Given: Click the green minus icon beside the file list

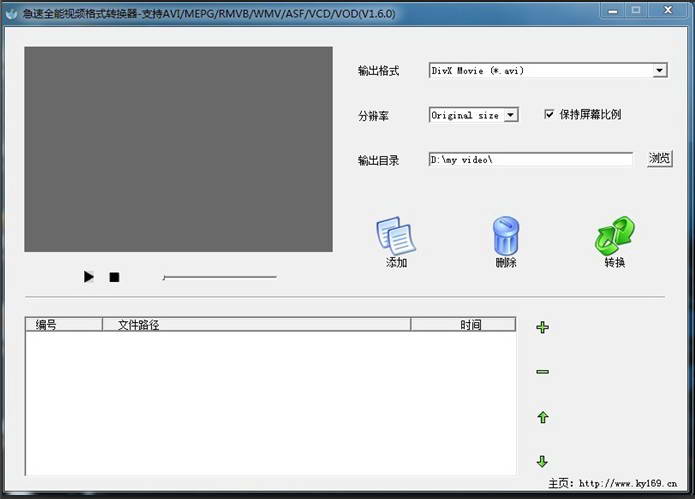Looking at the screenshot, I should pos(543,371).
